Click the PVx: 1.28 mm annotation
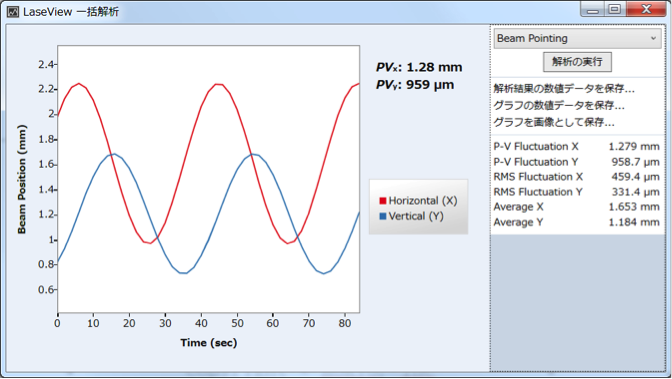This screenshot has width=672, height=379. pyautogui.click(x=419, y=67)
